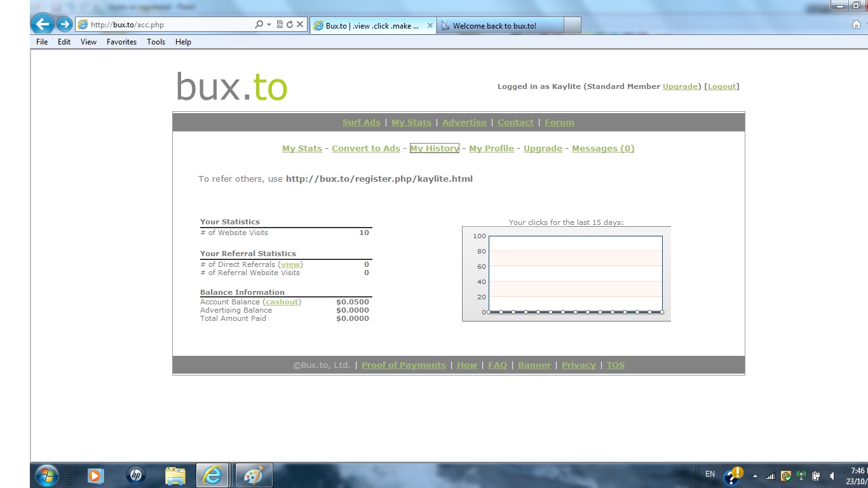The height and width of the screenshot is (488, 868).
Task: Search using the address bar magnifier
Action: 259,25
